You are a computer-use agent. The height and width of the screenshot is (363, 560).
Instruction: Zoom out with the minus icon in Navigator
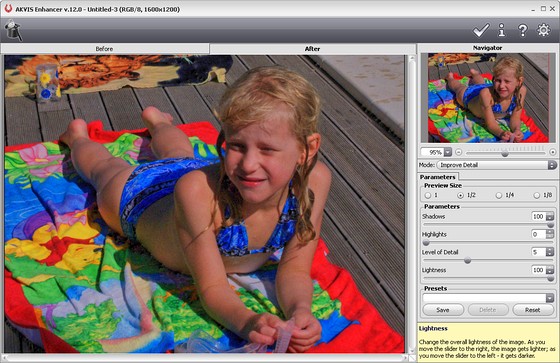click(x=459, y=152)
